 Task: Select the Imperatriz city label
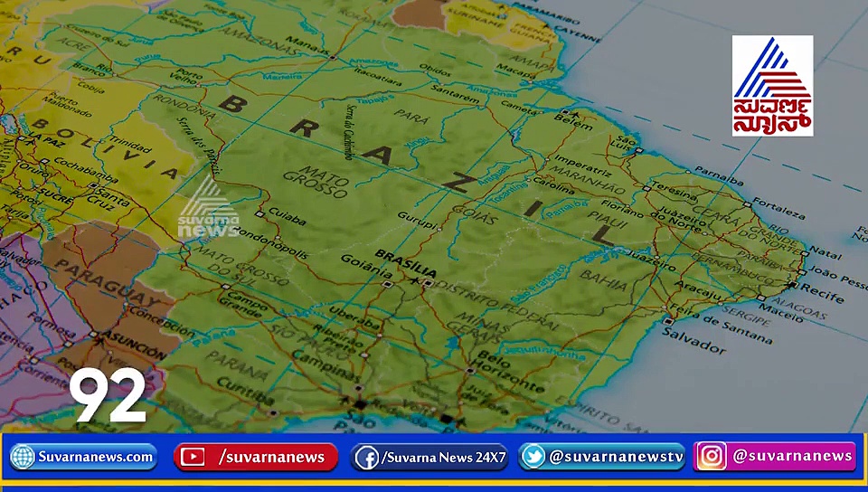click(582, 165)
